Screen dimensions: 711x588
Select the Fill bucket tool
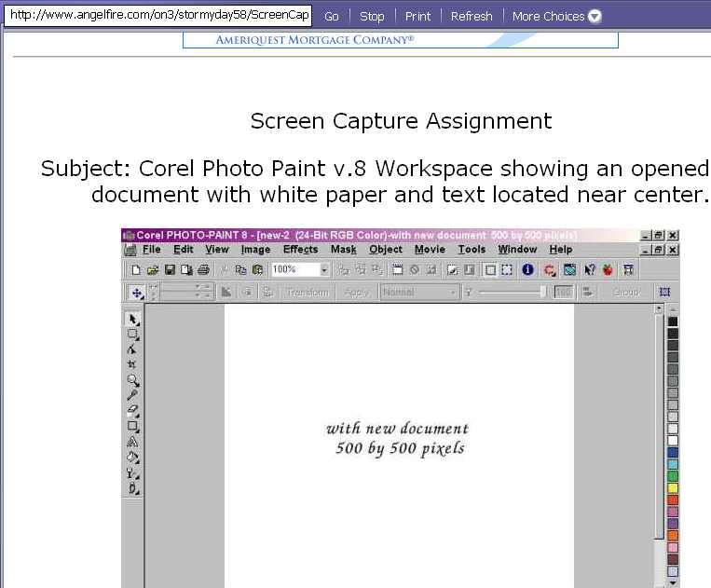click(x=133, y=458)
